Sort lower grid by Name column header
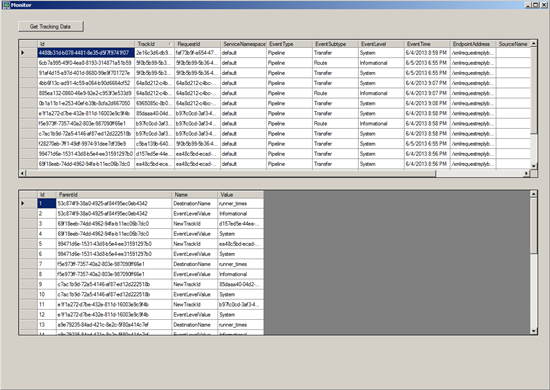Image resolution: width=550 pixels, height=390 pixels. 195,195
